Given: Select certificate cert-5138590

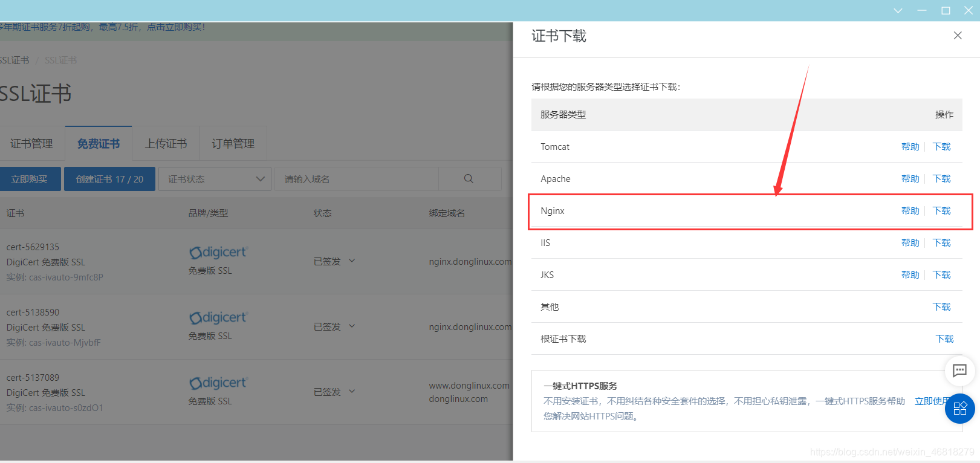Looking at the screenshot, I should pos(33,312).
